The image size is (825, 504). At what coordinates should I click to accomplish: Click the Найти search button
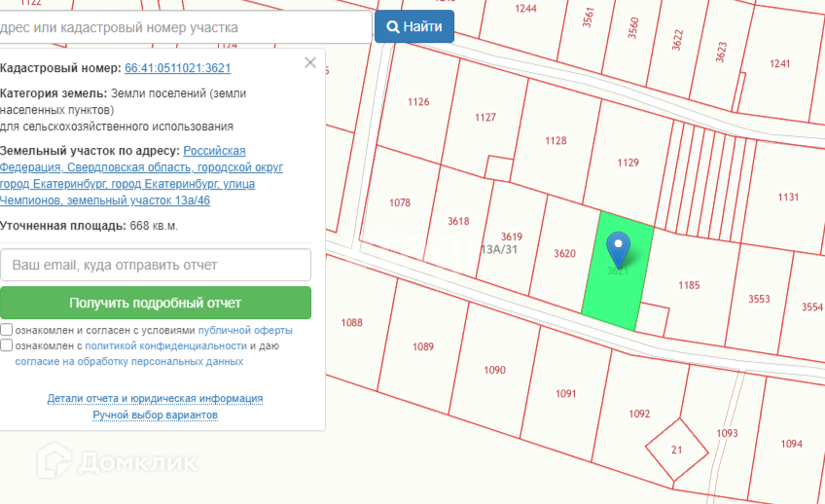[414, 26]
